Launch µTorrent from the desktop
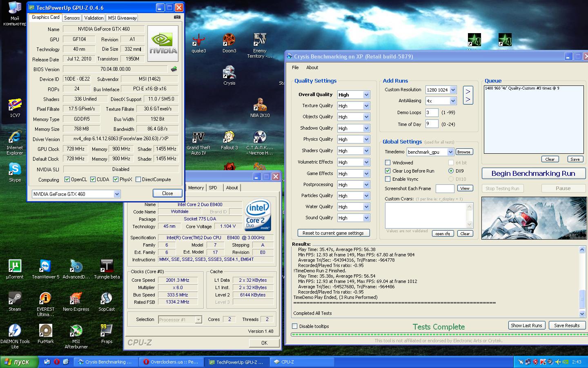The width and height of the screenshot is (588, 368). tap(15, 269)
